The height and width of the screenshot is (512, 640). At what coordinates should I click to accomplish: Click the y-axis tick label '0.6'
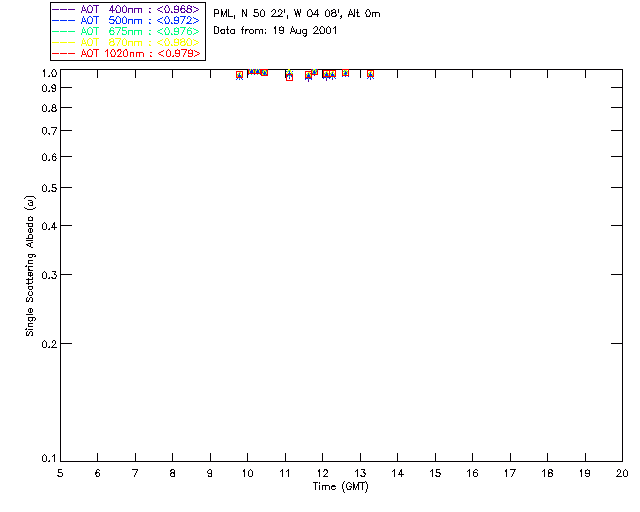(49, 157)
